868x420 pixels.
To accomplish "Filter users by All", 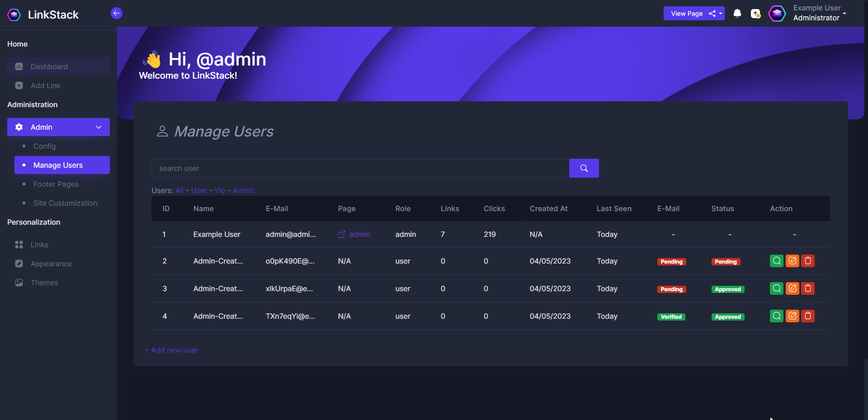I will (x=179, y=191).
